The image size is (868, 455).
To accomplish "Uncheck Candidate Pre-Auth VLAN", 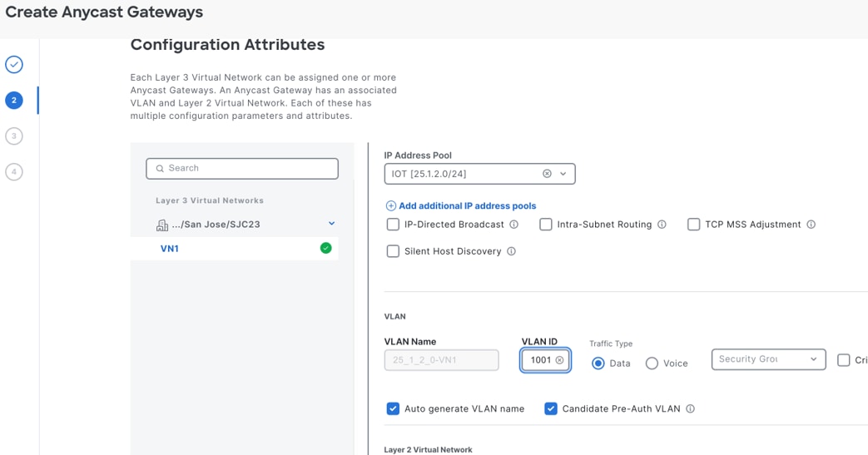I will click(x=551, y=408).
